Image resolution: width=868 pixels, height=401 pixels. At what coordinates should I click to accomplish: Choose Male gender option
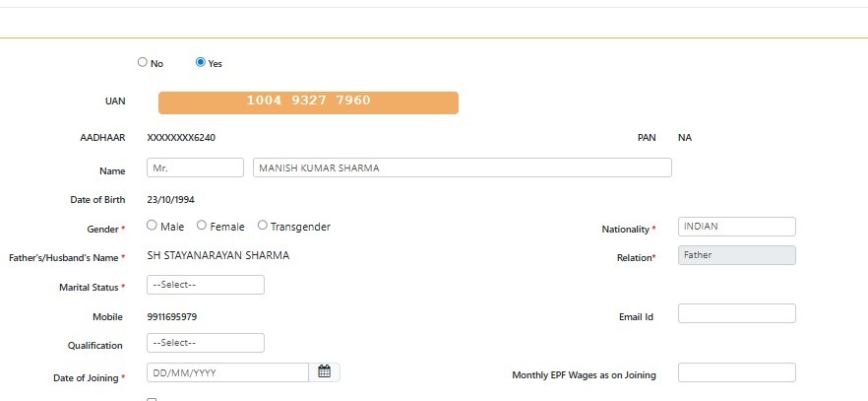[x=152, y=225]
